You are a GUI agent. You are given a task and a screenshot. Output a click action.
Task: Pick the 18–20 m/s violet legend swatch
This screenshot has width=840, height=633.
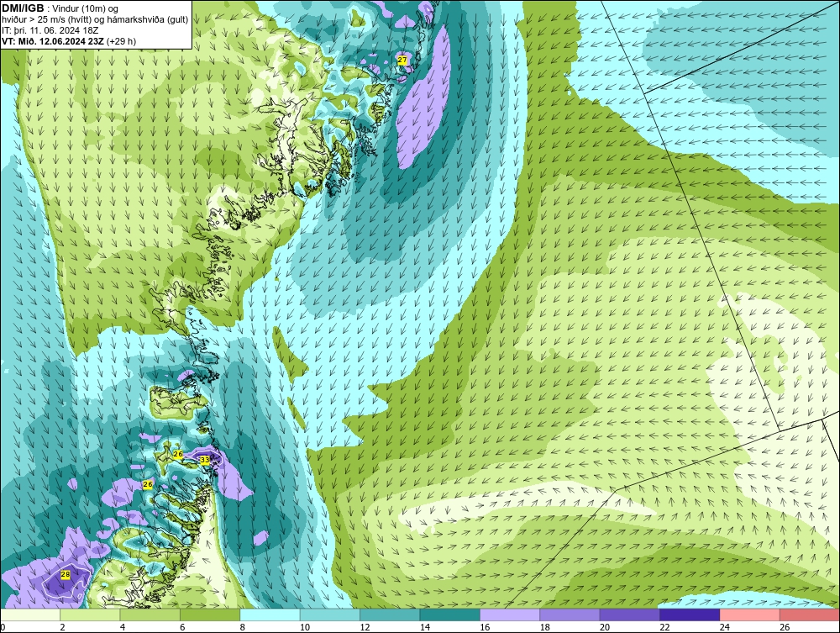tap(570, 615)
